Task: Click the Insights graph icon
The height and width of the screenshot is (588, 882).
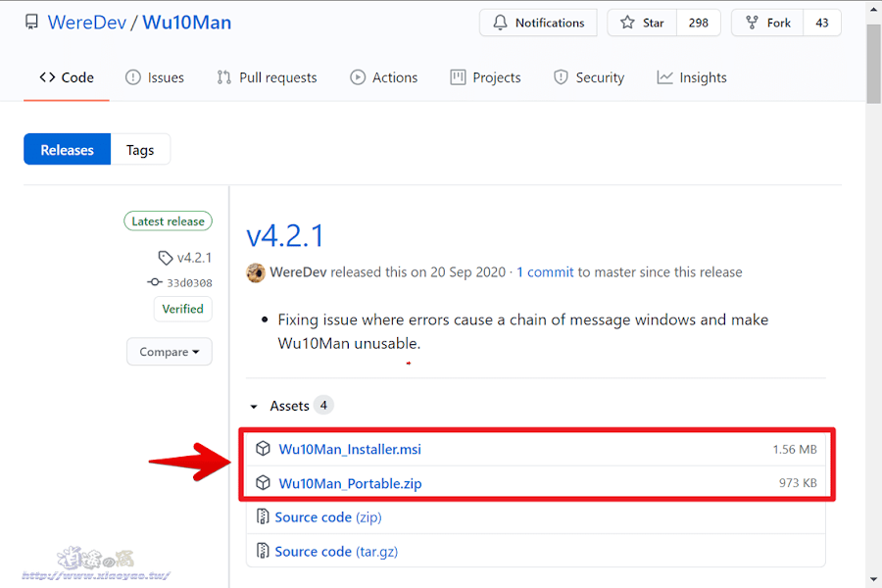Action: pyautogui.click(x=664, y=77)
